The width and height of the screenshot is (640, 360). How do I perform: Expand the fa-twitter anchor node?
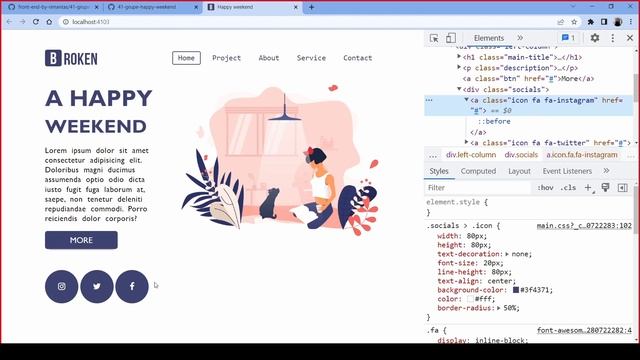coord(466,142)
